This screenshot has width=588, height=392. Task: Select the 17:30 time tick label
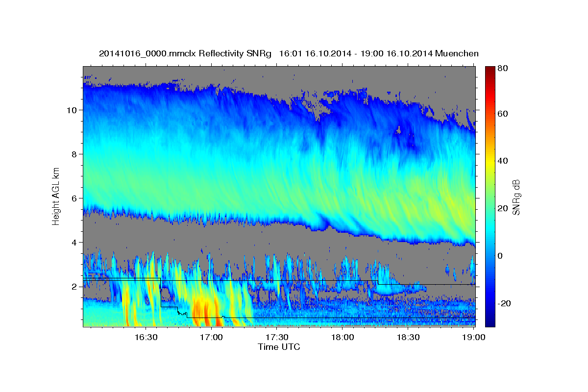(277, 337)
